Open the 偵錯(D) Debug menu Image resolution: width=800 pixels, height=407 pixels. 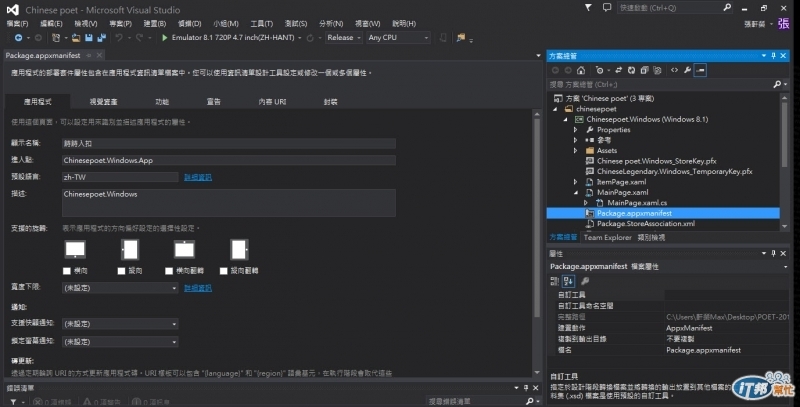coord(189,23)
